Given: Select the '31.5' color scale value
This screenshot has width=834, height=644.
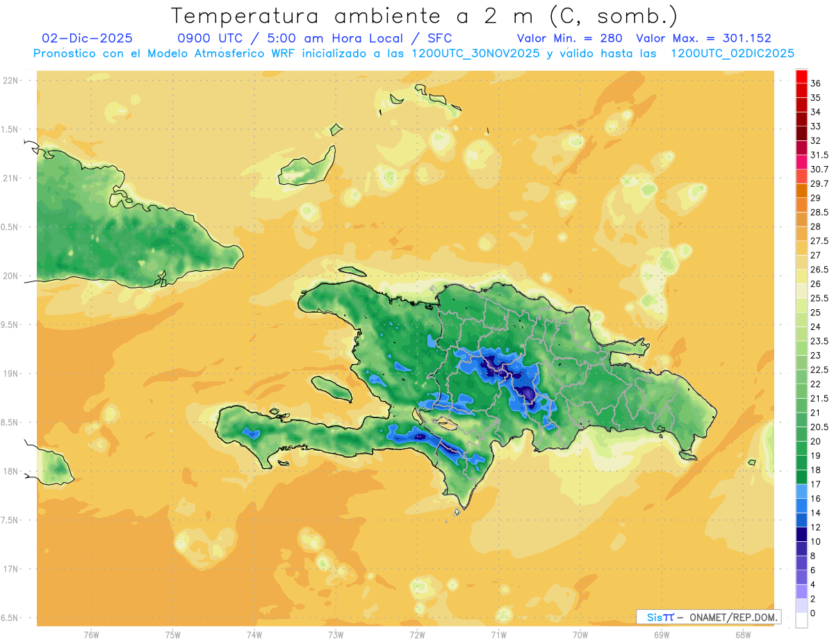Looking at the screenshot, I should [x=819, y=156].
